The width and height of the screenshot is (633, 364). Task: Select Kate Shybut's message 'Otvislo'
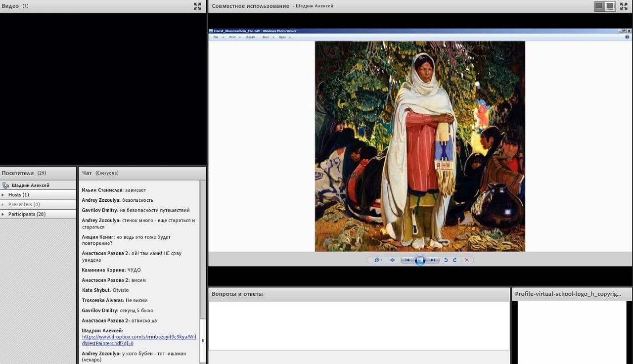click(x=105, y=290)
